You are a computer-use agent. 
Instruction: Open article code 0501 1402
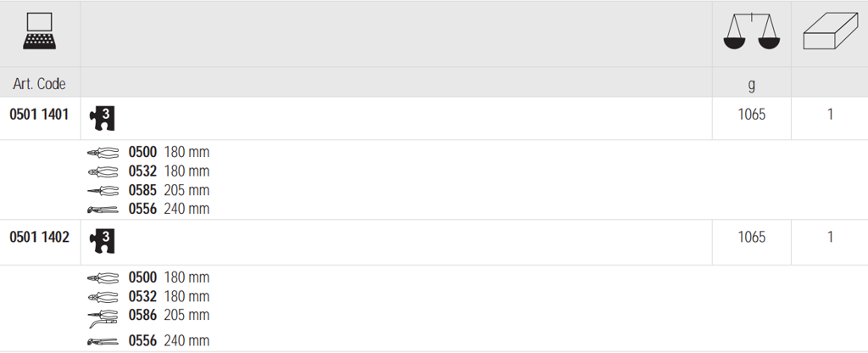tap(39, 238)
